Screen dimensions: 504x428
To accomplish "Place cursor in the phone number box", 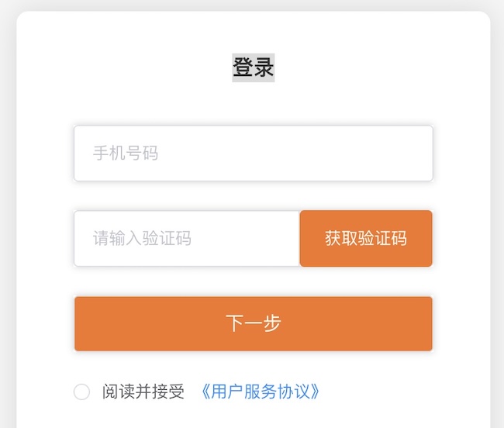I will 253,154.
